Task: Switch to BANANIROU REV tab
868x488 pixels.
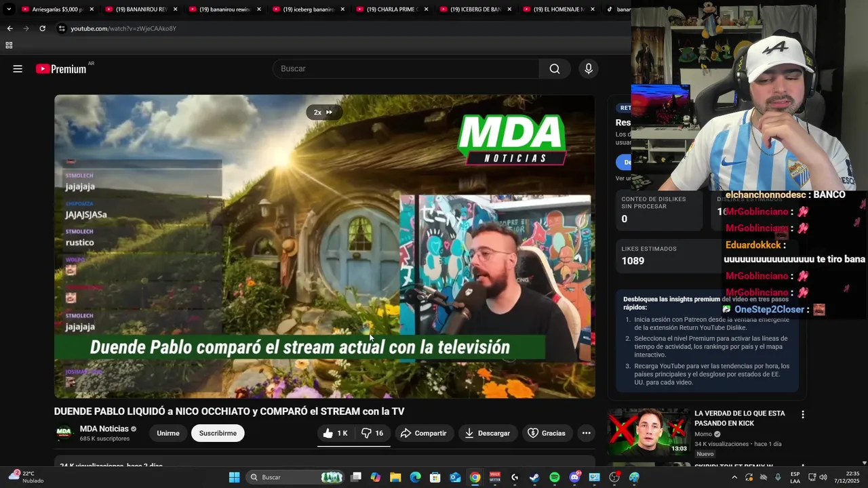Action: point(141,9)
